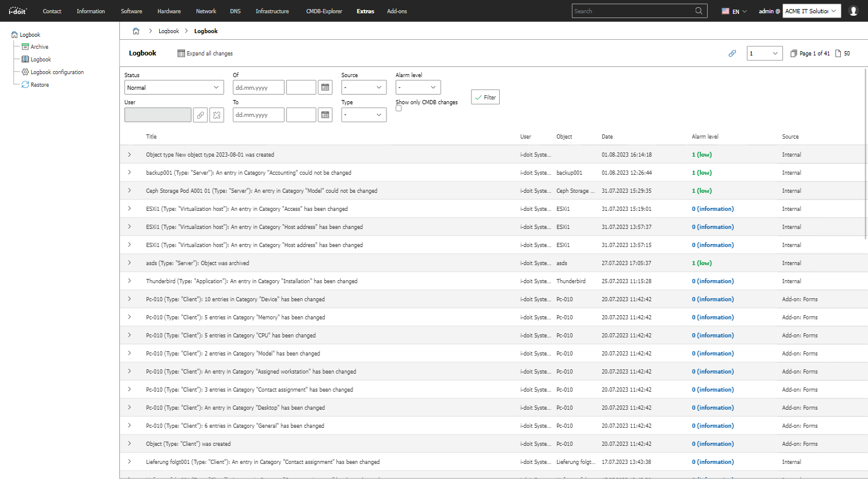The width and height of the screenshot is (868, 479).
Task: Sort by the Date column header
Action: click(x=607, y=137)
